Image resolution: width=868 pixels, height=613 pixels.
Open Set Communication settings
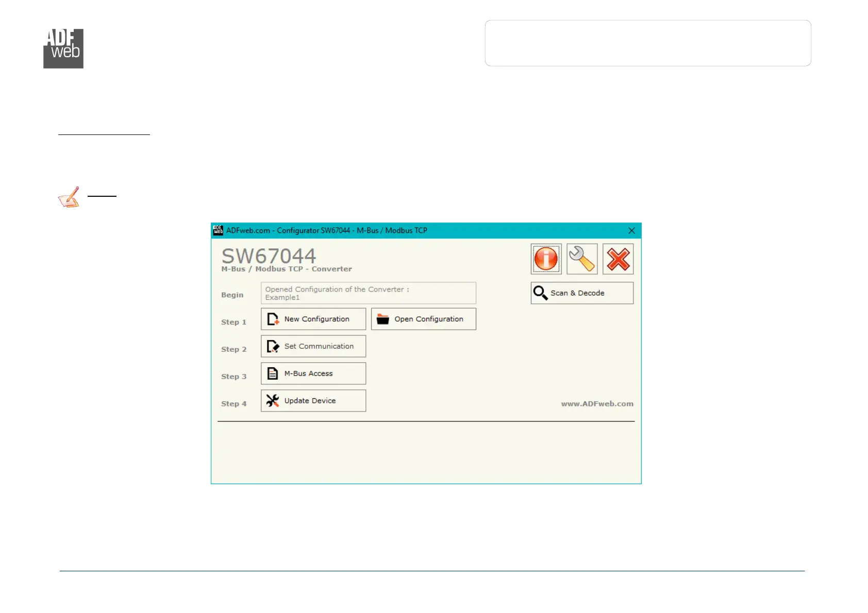click(313, 346)
